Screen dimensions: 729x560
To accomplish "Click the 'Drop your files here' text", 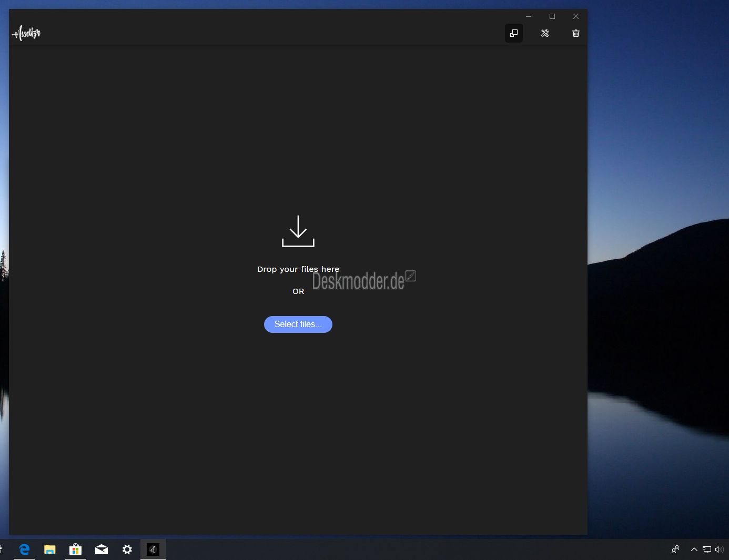I will coord(298,269).
